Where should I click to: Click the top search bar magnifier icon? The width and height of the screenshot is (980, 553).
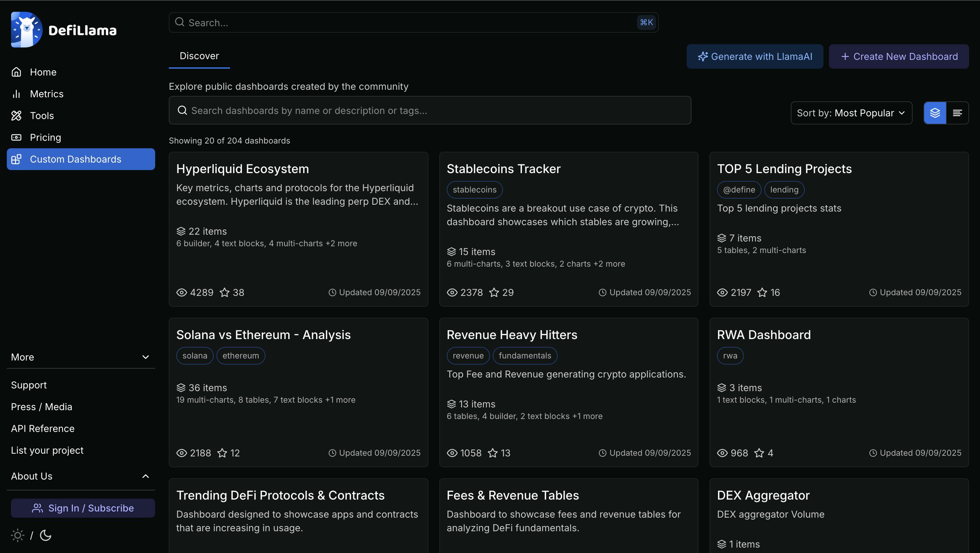pos(180,22)
